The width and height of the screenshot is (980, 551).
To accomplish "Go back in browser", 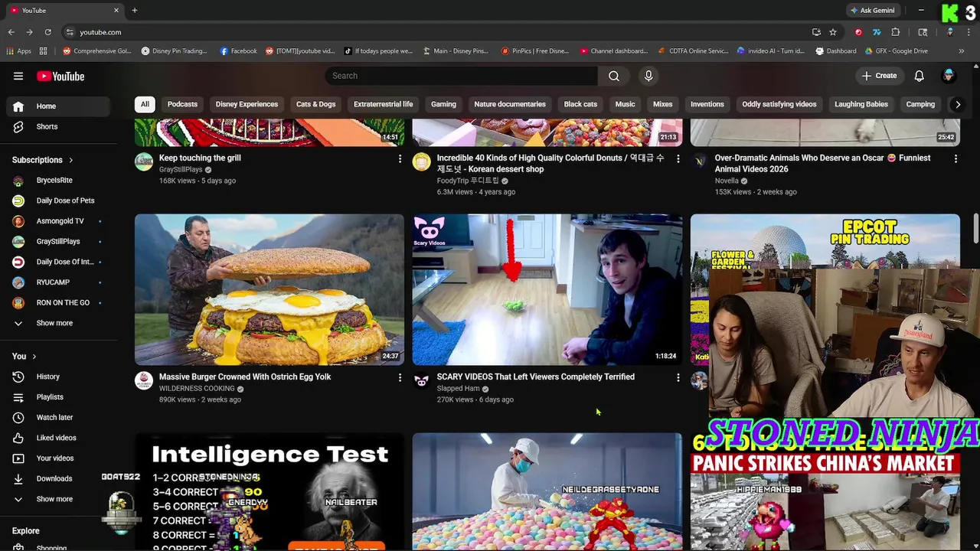I will (11, 32).
